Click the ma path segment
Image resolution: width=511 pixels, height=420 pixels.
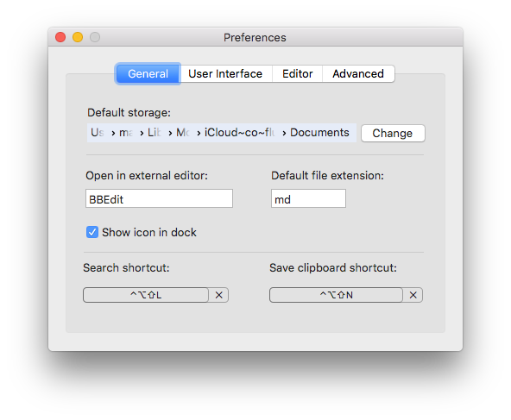click(126, 133)
